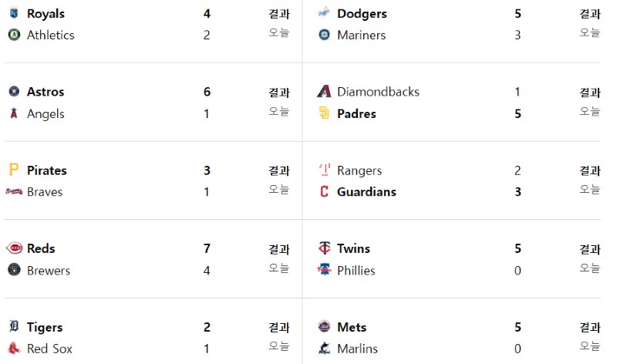The height and width of the screenshot is (364, 617).
Task: Select the Phillies team name
Action: (356, 271)
